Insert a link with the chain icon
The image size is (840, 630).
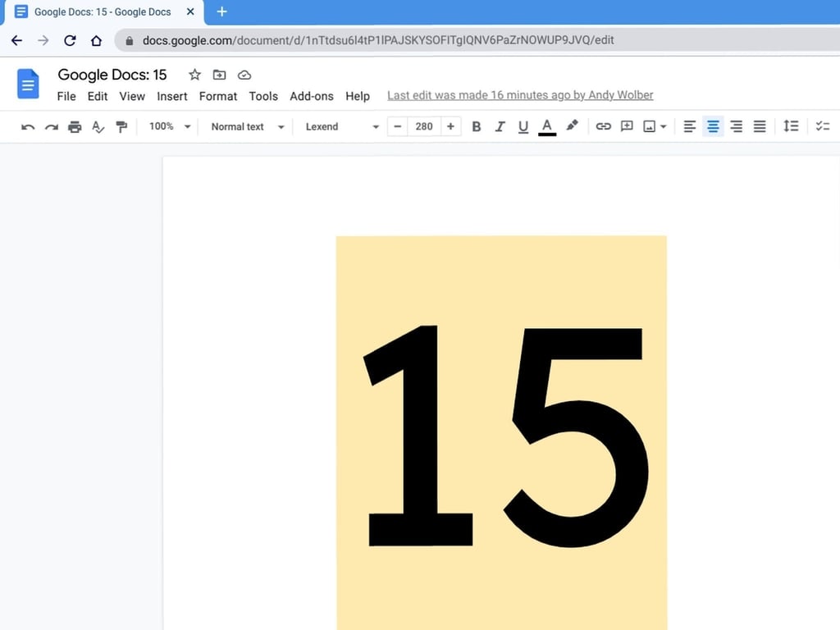click(603, 126)
